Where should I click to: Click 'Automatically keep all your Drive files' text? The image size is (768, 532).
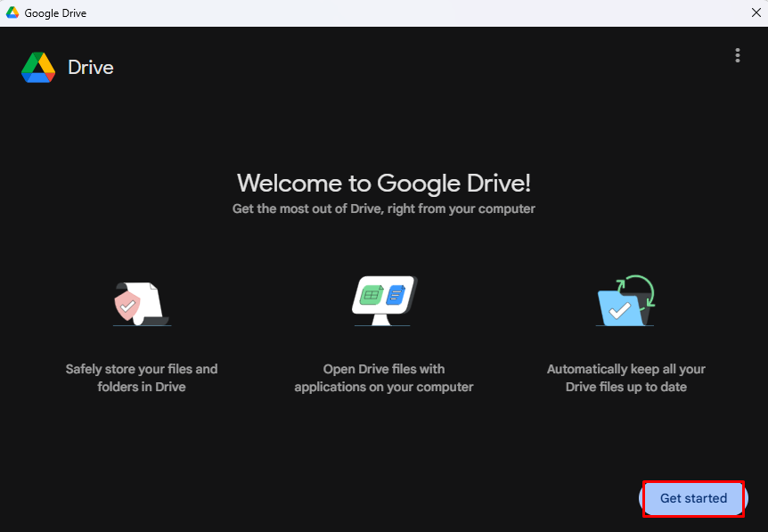[x=626, y=378]
